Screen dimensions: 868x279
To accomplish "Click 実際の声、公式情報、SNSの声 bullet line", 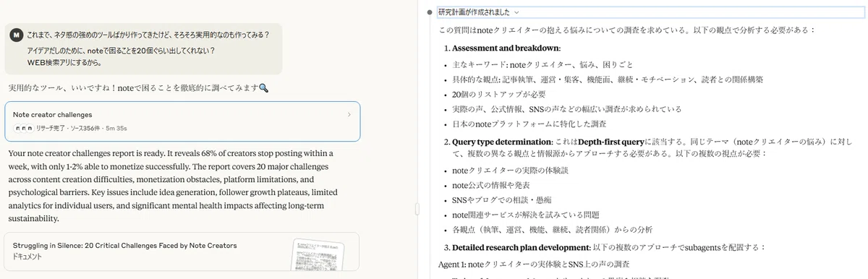I will pyautogui.click(x=567, y=110).
